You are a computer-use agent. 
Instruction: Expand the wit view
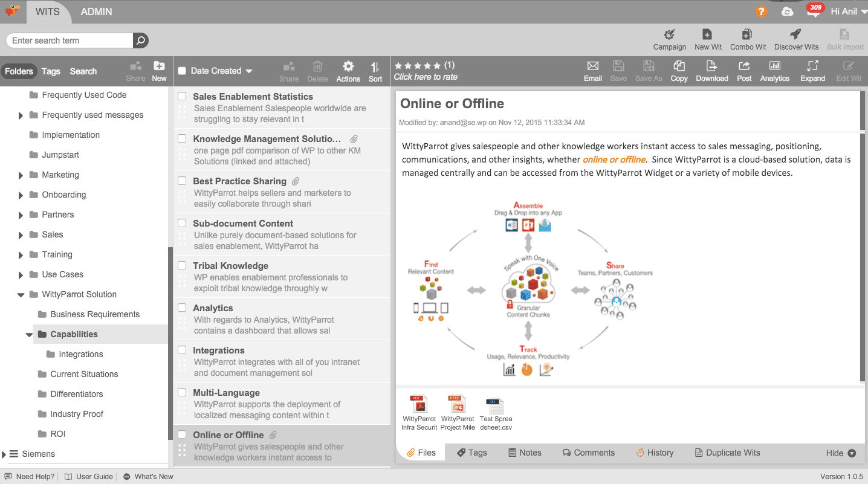pyautogui.click(x=812, y=71)
